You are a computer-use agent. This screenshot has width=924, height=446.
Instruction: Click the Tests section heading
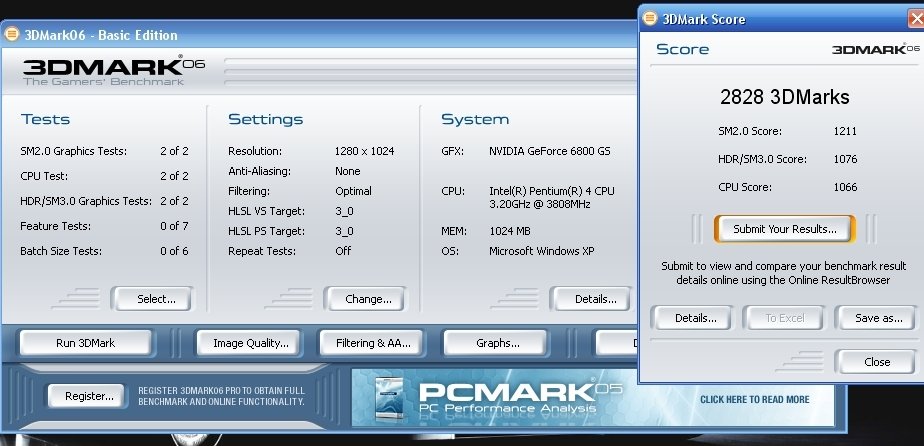pos(45,119)
